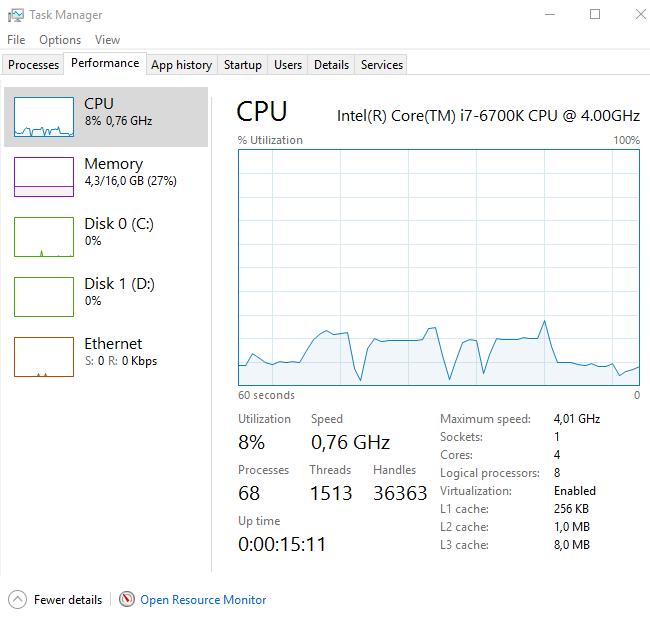
Task: Open the Services tab
Action: tap(382, 65)
